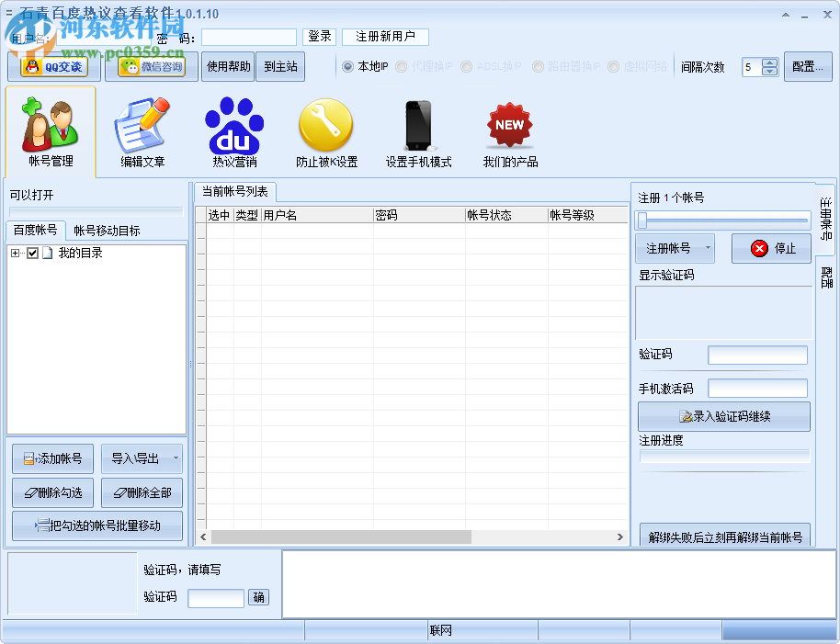840x644 pixels.
Task: Select the 本地IP radio button
Action: pyautogui.click(x=346, y=66)
